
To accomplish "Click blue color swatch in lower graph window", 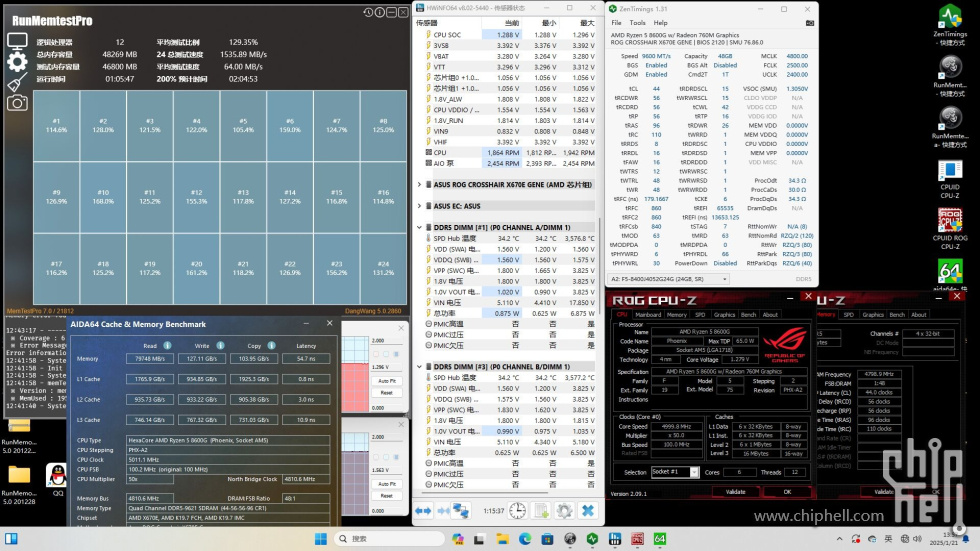I will (396, 457).
